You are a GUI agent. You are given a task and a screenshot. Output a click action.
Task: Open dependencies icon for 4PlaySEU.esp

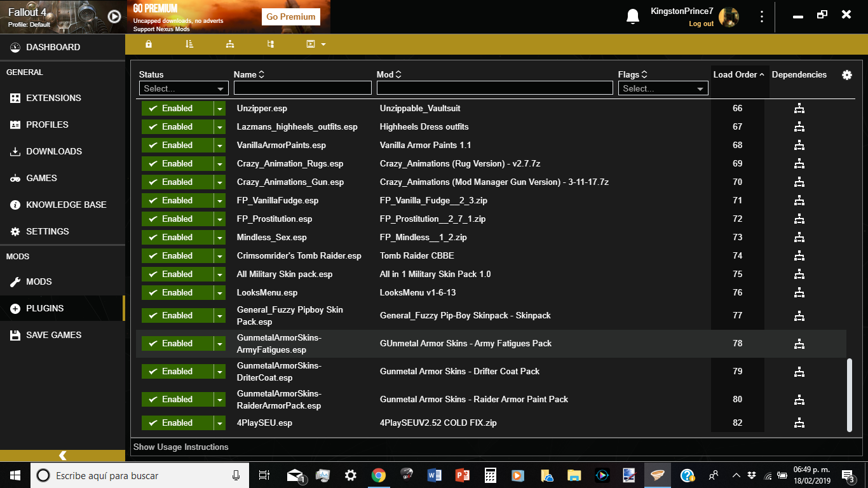799,423
